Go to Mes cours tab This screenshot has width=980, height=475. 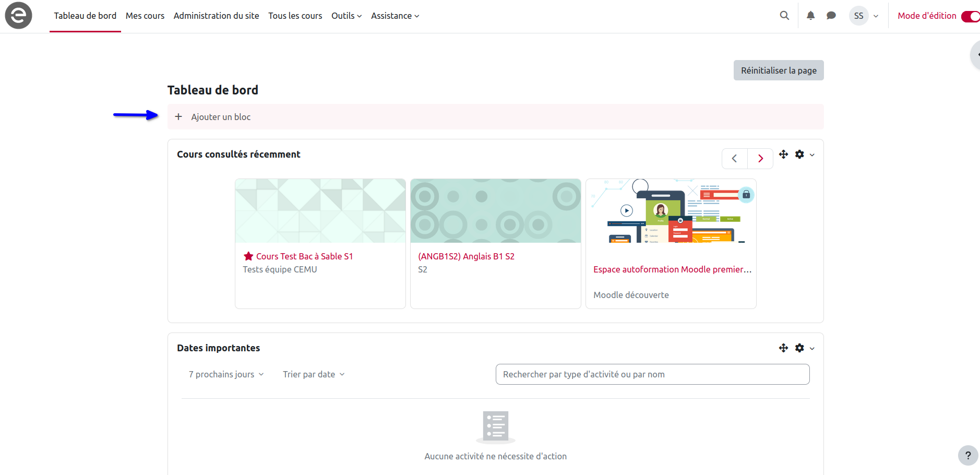(145, 16)
